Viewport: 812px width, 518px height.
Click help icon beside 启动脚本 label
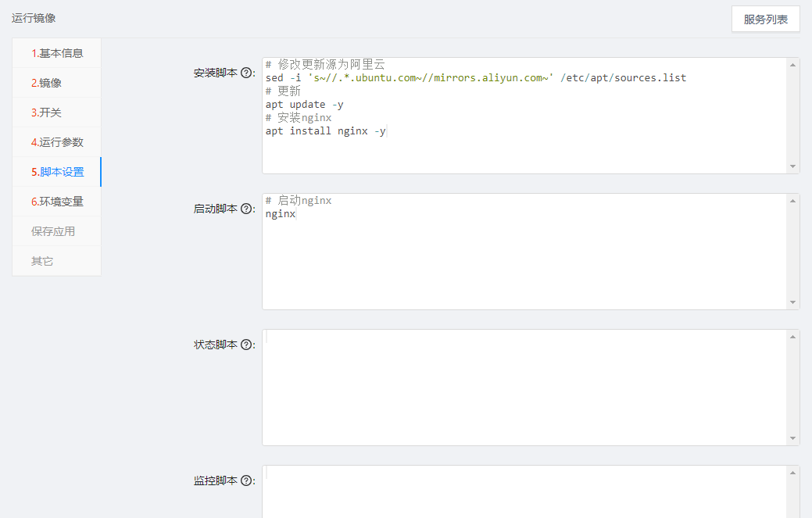pos(246,209)
